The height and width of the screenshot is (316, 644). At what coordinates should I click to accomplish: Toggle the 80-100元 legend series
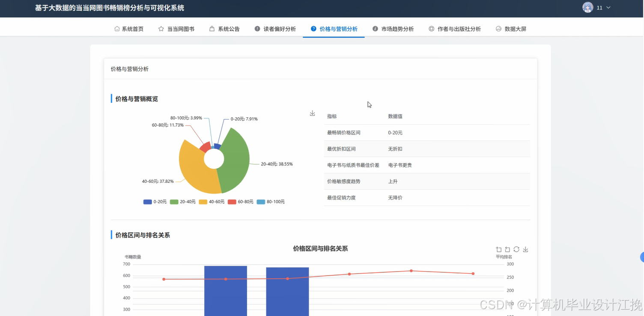coord(271,202)
